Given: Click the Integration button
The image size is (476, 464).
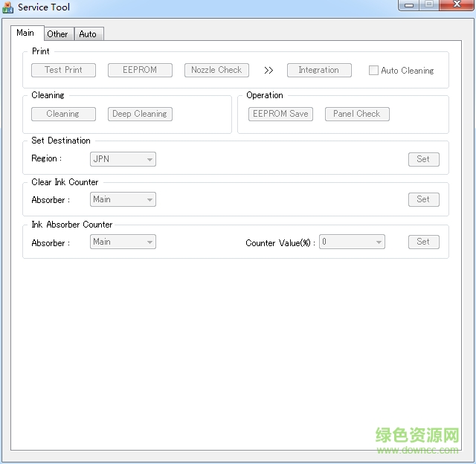Looking at the screenshot, I should coord(318,70).
